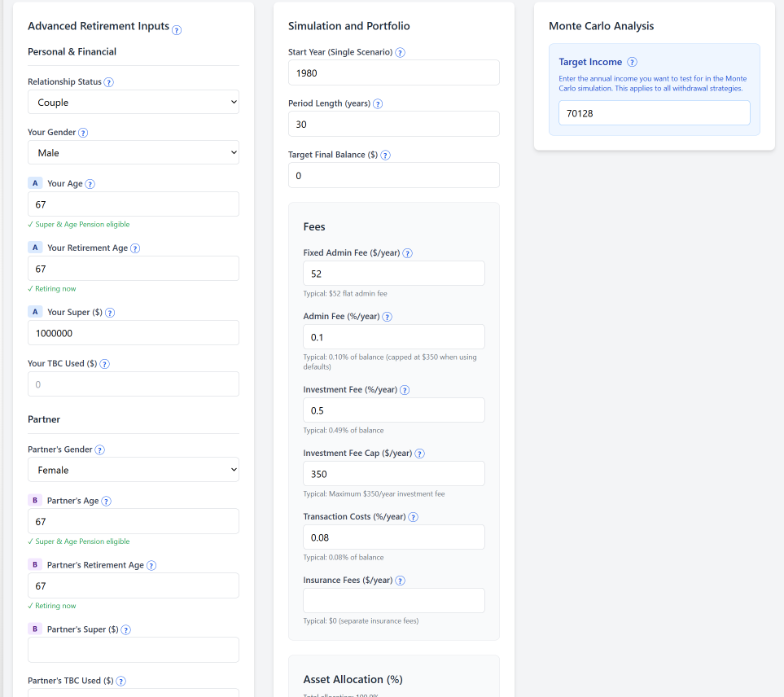Focus the Start Year input field
Screen dimensions: 784x697
click(x=393, y=72)
